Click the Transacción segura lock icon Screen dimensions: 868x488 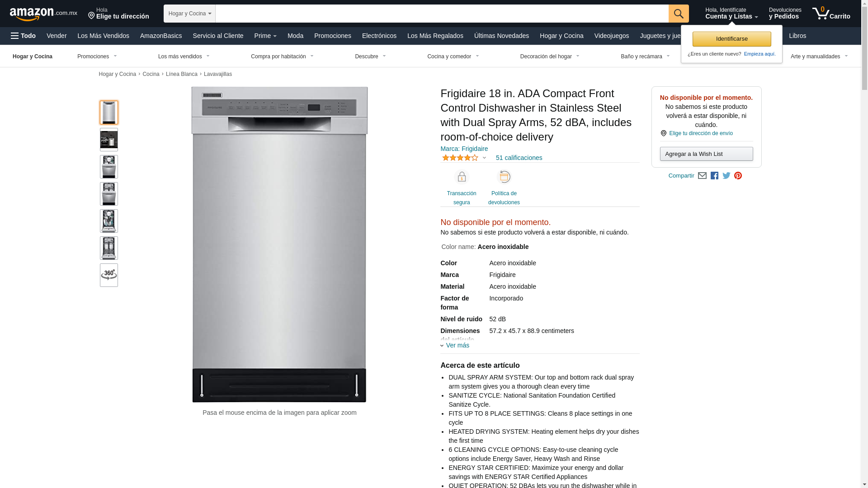(462, 177)
